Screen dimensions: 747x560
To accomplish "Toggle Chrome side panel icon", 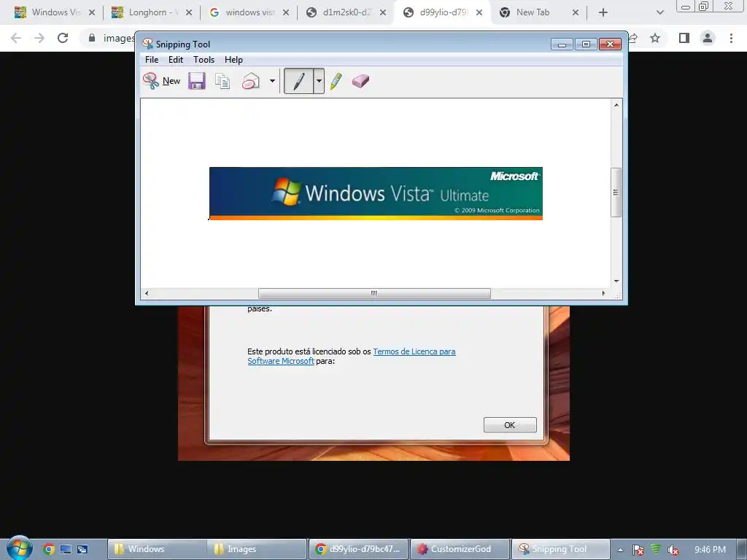I will click(684, 38).
